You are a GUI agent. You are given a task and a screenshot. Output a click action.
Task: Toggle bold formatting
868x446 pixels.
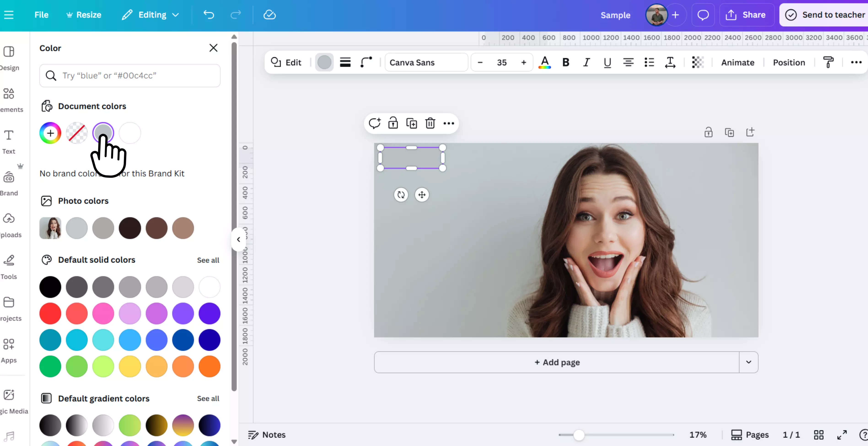coord(566,62)
